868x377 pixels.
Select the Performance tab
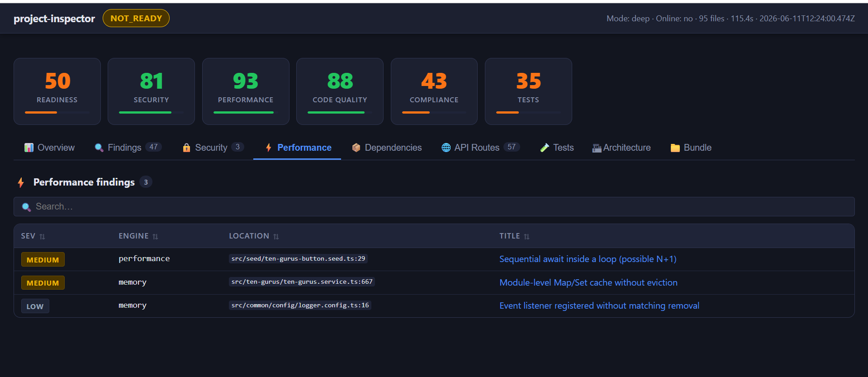pos(297,148)
